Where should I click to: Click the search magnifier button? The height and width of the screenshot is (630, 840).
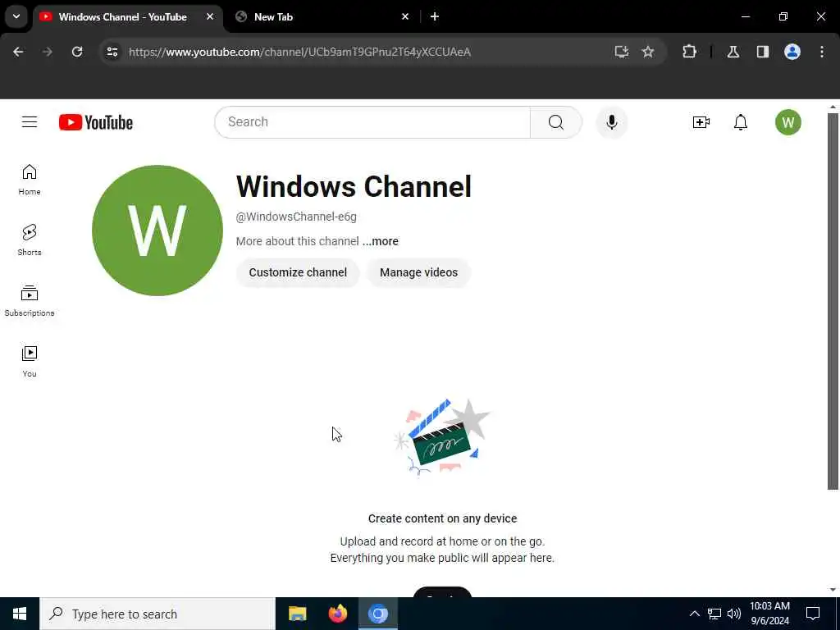click(555, 122)
